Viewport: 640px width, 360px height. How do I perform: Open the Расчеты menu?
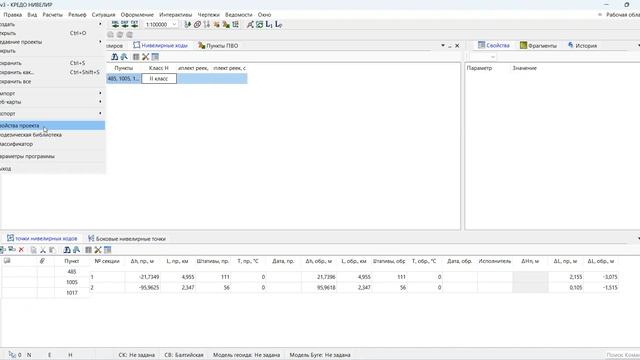coord(53,15)
